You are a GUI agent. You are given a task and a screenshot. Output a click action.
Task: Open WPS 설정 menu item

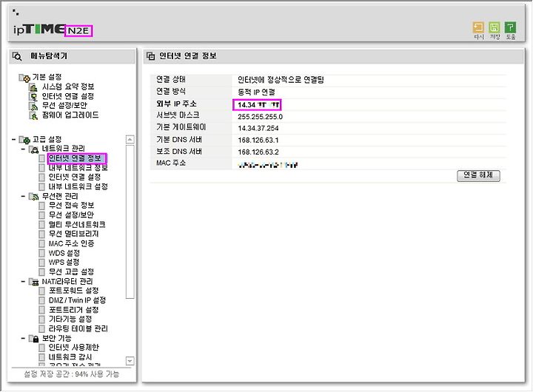tap(64, 263)
